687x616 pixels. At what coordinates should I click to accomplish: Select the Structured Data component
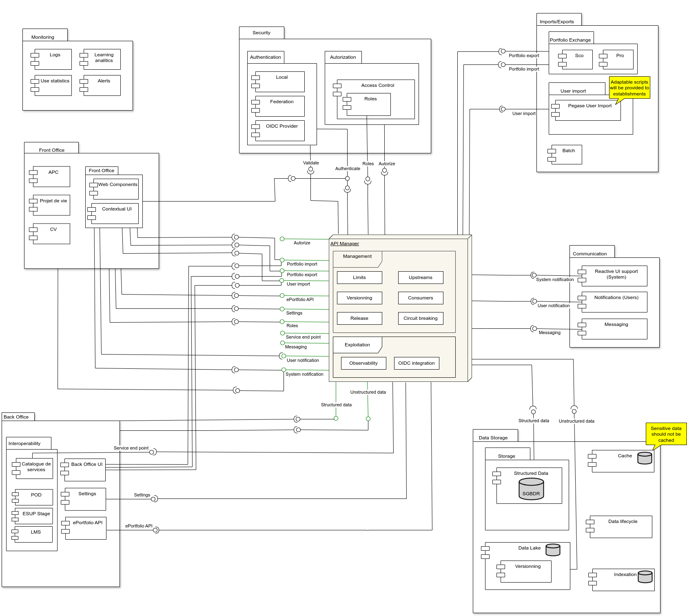[527, 486]
